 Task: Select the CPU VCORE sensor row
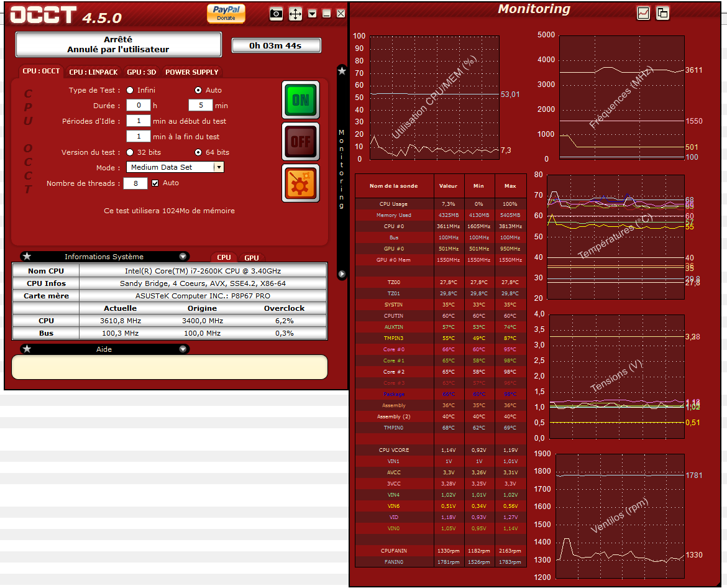point(441,450)
